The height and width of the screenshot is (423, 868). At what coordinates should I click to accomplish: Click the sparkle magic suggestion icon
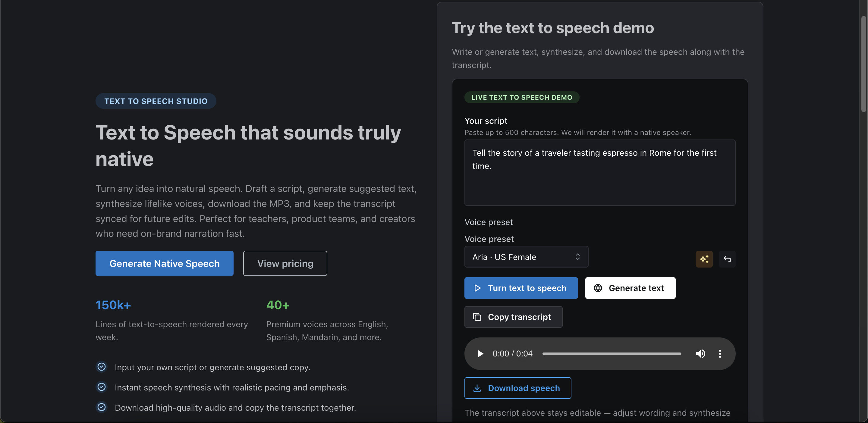(x=704, y=259)
